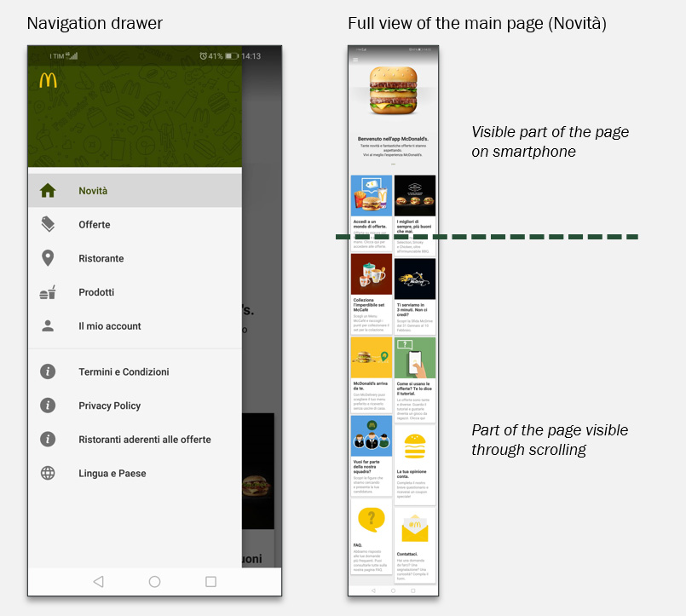Click the home icon beside Novità
The height and width of the screenshot is (616, 686).
[49, 191]
